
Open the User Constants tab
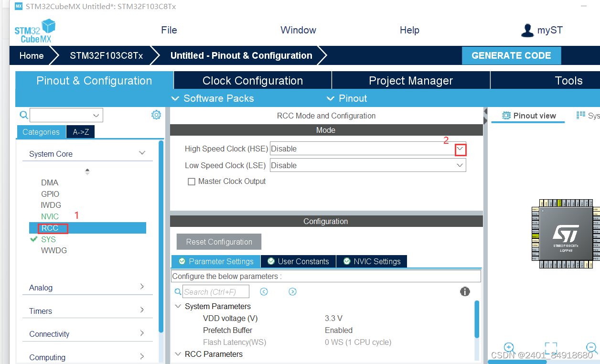click(299, 261)
